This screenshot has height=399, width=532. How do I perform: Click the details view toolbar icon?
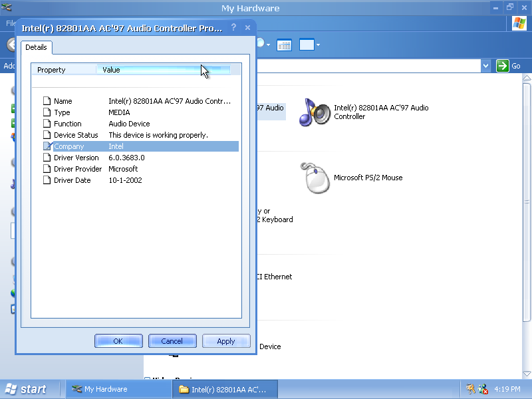click(285, 45)
